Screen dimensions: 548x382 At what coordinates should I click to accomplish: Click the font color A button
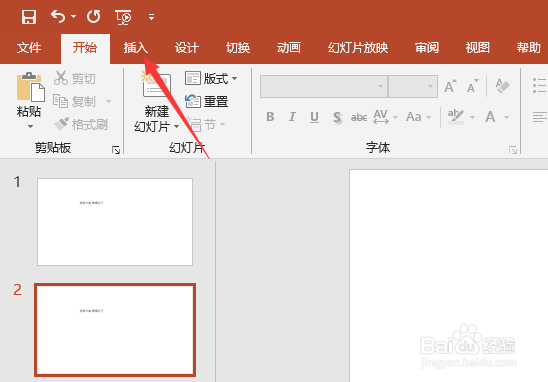tap(490, 117)
